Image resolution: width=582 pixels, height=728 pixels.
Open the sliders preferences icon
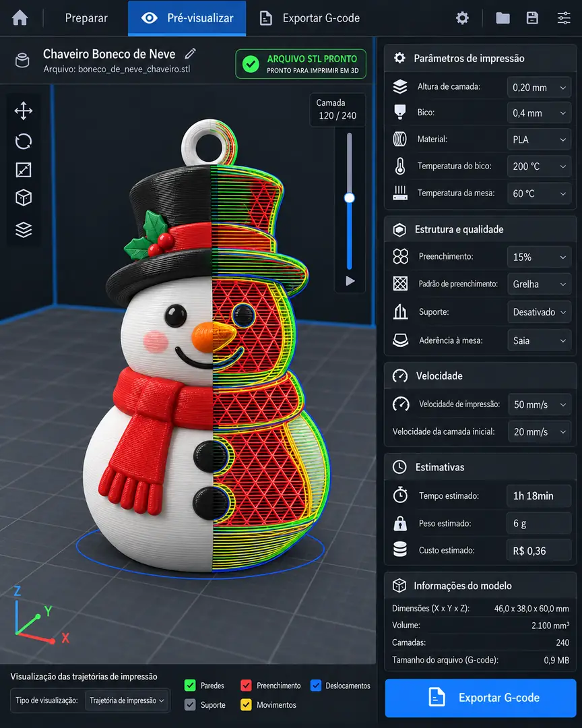click(x=564, y=18)
